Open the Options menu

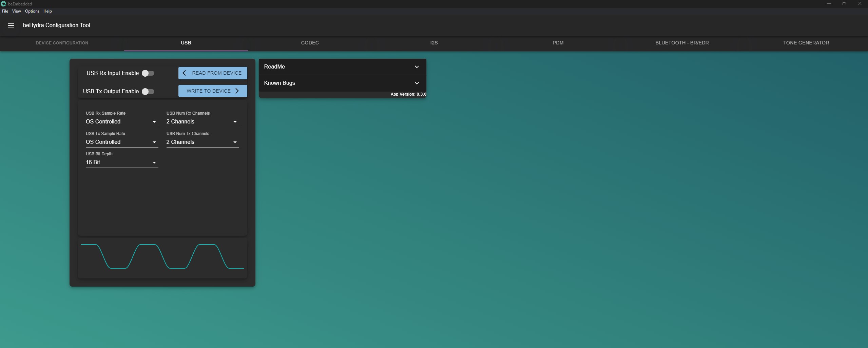32,11
